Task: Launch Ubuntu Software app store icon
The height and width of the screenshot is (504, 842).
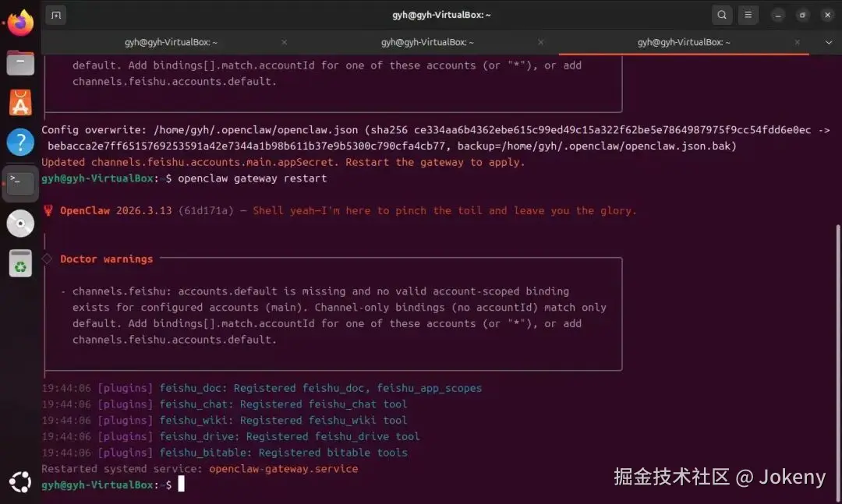Action: click(20, 103)
